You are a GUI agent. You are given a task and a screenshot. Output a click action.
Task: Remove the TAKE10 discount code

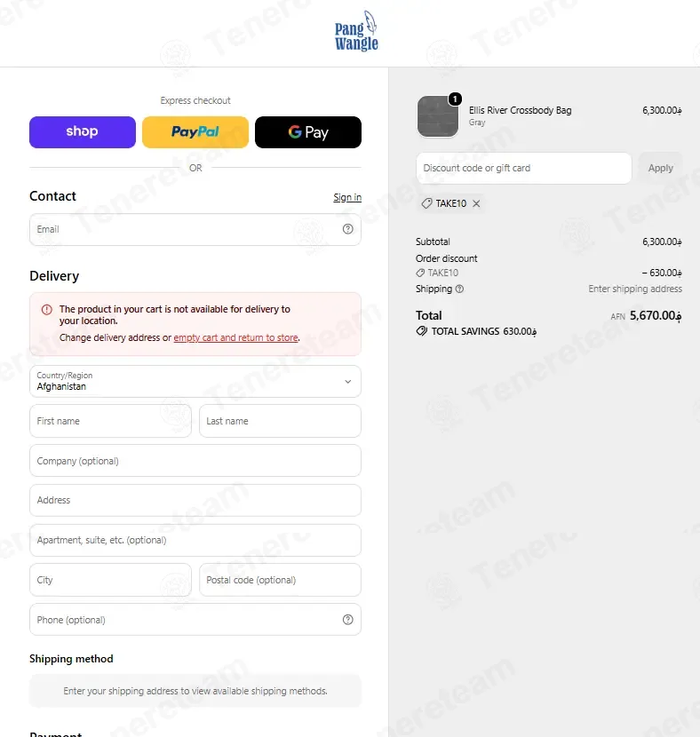click(x=476, y=203)
